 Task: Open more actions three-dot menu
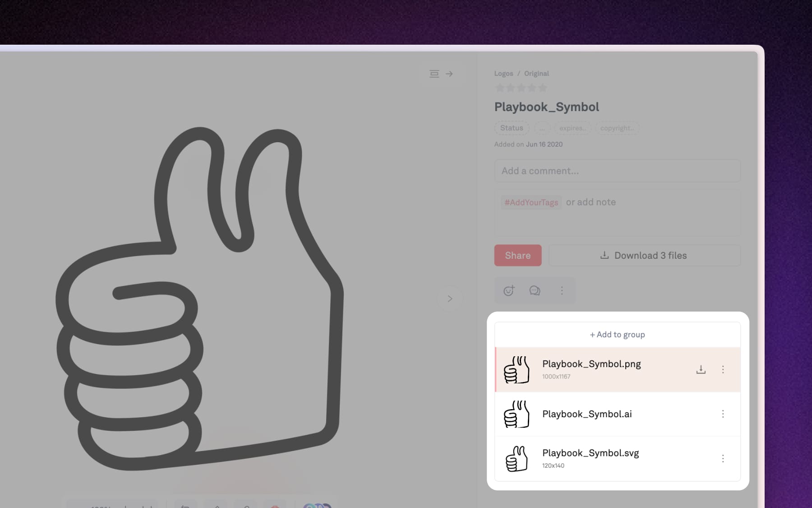click(x=562, y=291)
